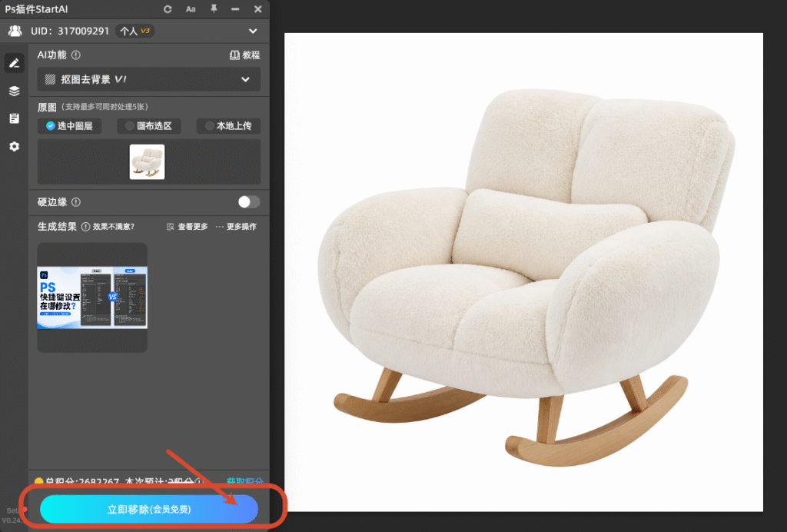The height and width of the screenshot is (532, 787).
Task: Pin the StartAI panel with pin icon
Action: [x=214, y=8]
